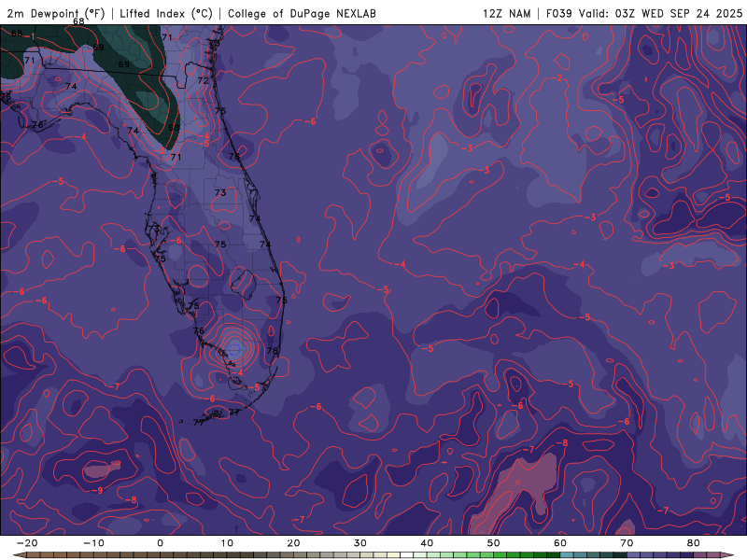Click the 'Lifted Index (°C)' title text

pos(166,13)
